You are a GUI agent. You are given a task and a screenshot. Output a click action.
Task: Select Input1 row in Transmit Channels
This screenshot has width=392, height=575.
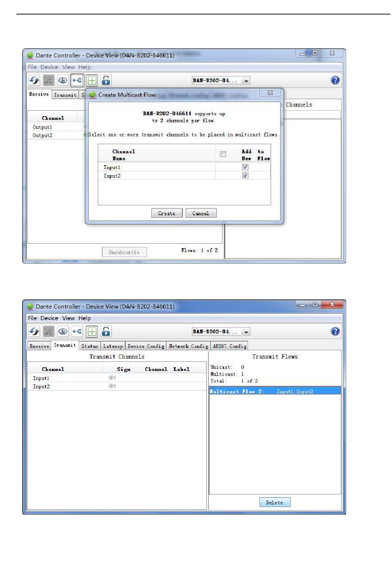(117, 378)
